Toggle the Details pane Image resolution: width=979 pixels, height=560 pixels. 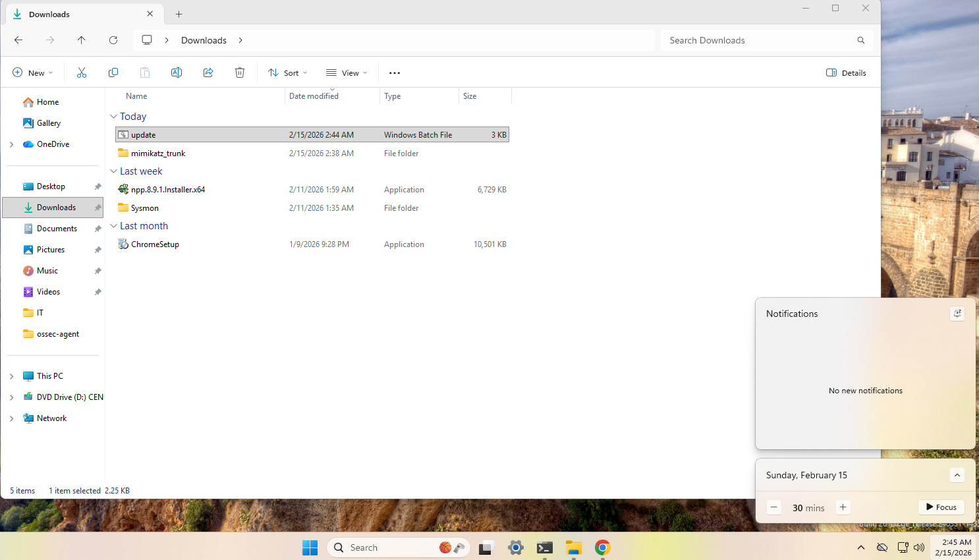846,73
